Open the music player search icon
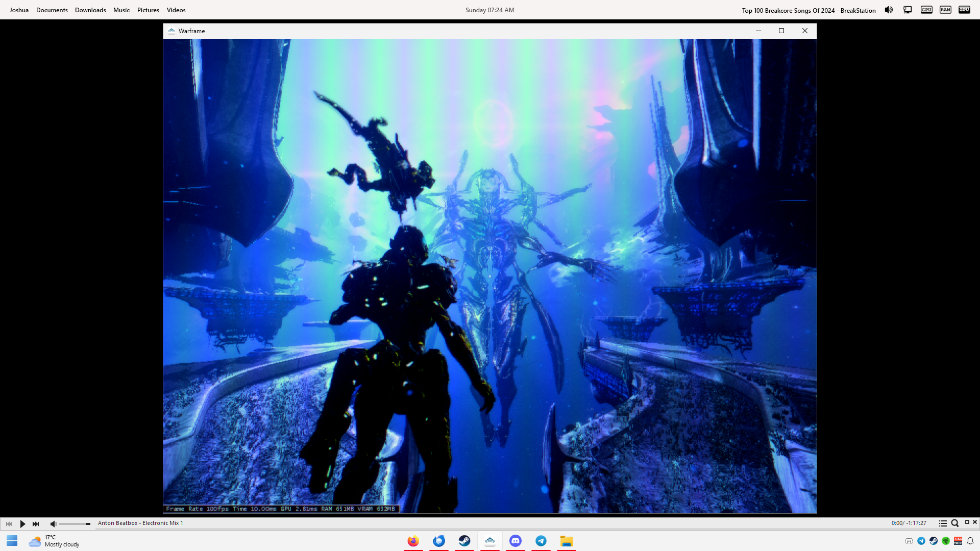Screen dimensions: 980x551 pos(954,523)
